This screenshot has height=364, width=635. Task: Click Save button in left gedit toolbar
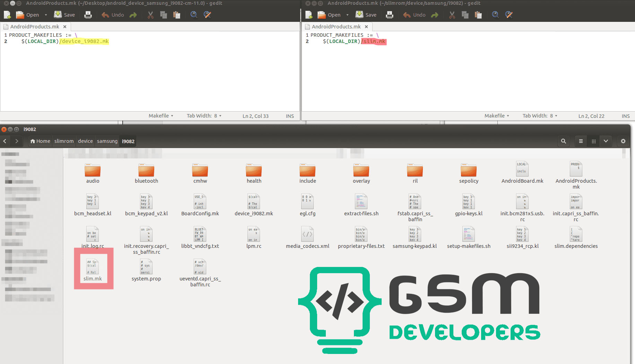coord(65,15)
